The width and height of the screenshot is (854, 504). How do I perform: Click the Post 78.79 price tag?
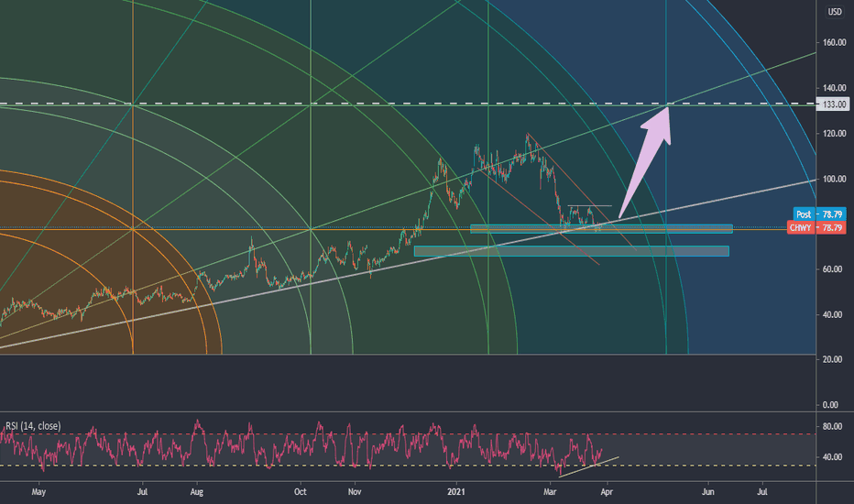tap(819, 214)
